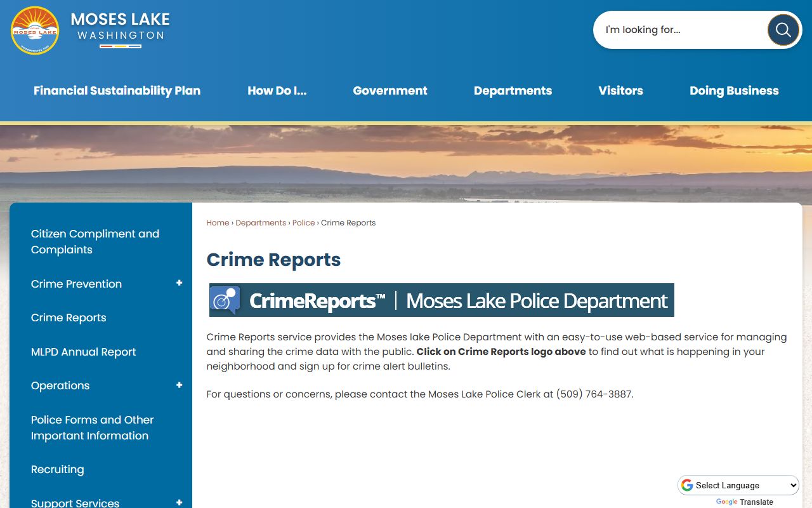Expand the Support Services submenu
812x508 pixels.
point(180,502)
